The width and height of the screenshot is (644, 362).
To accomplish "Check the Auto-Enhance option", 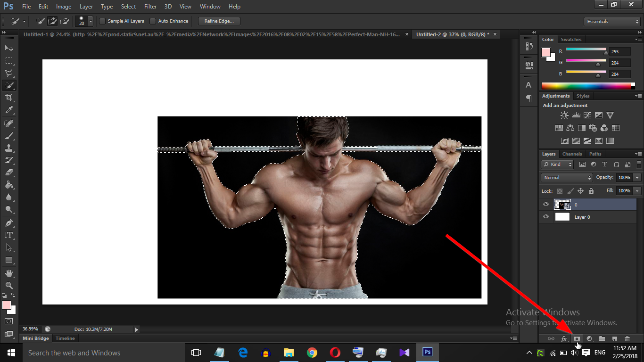I will [x=153, y=21].
